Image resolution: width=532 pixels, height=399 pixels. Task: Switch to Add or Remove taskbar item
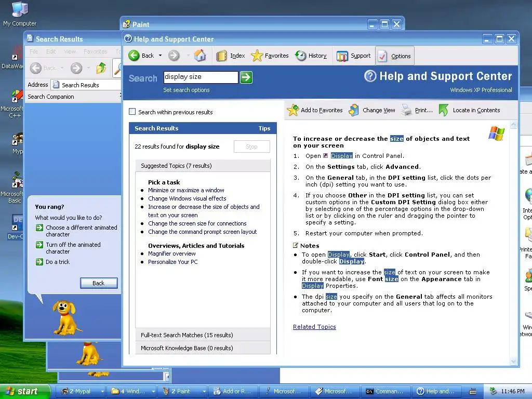pos(233,392)
